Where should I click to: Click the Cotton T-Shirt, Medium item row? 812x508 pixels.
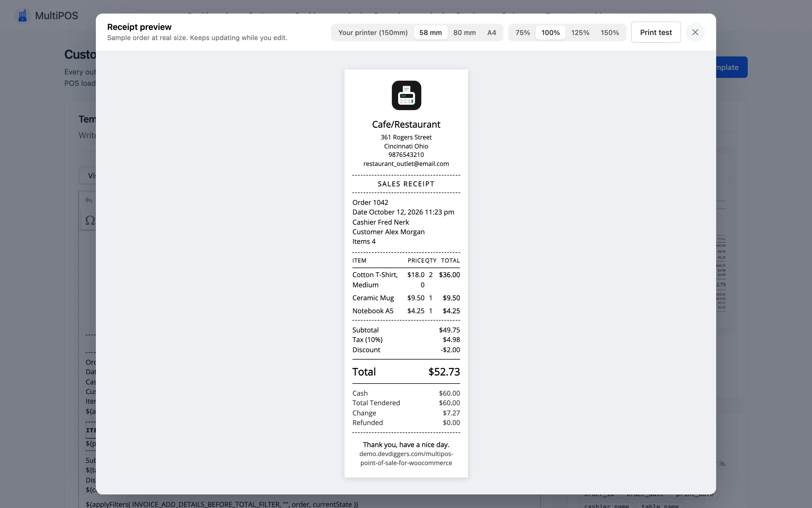(x=406, y=279)
